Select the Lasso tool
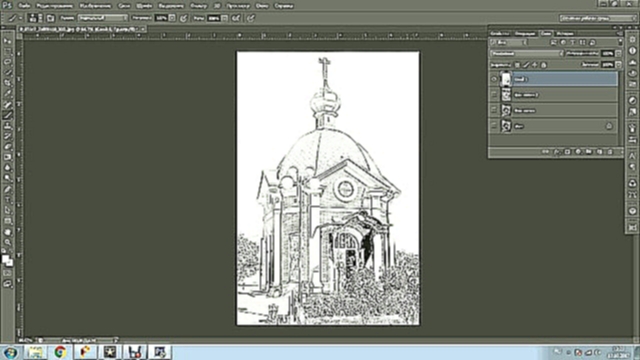The width and height of the screenshot is (640, 360). click(x=7, y=62)
